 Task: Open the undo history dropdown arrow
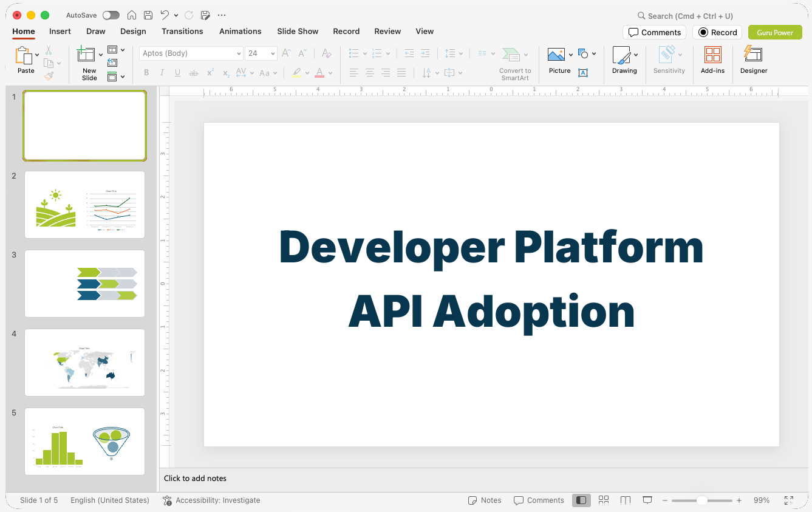176,15
